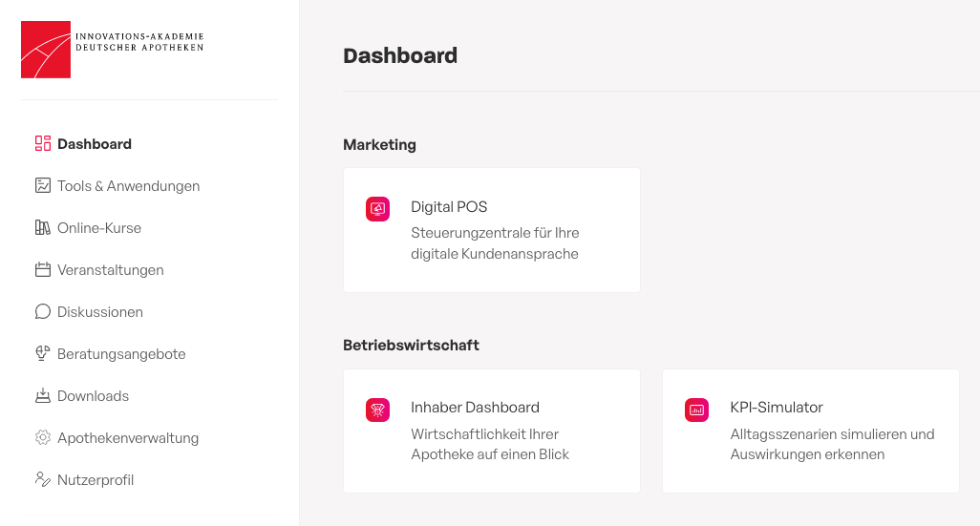Click the Online-Kurse books icon
The image size is (980, 526).
(42, 227)
